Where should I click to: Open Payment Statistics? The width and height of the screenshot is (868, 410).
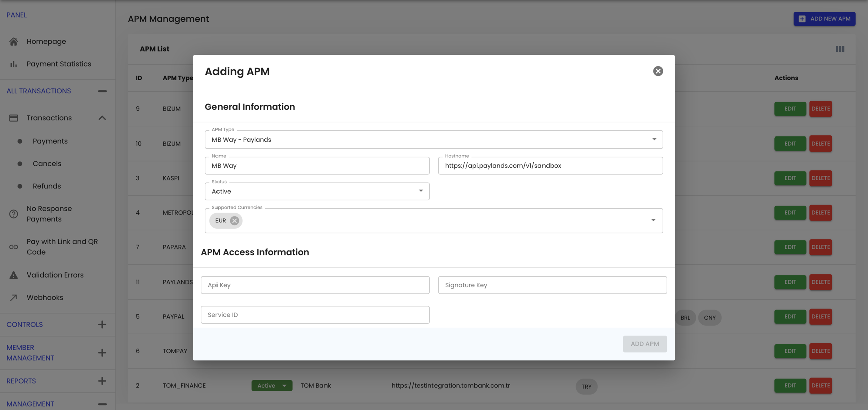click(59, 64)
